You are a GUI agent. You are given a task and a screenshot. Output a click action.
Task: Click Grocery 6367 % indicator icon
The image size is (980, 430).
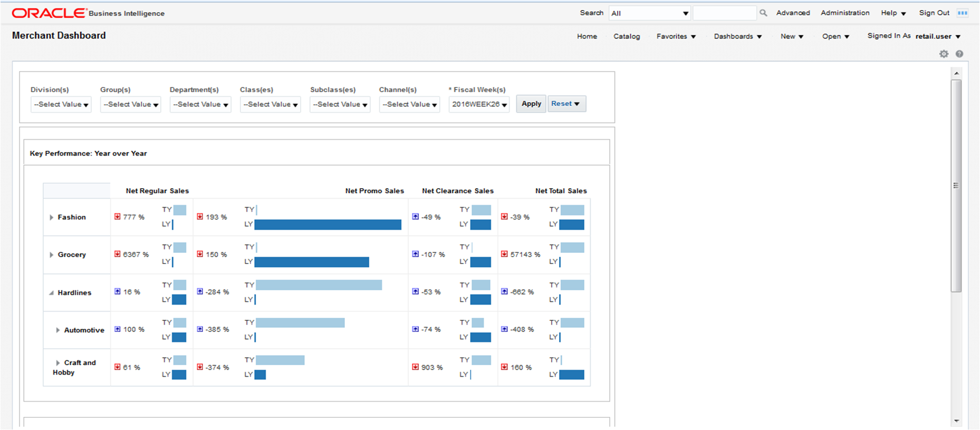tap(118, 254)
